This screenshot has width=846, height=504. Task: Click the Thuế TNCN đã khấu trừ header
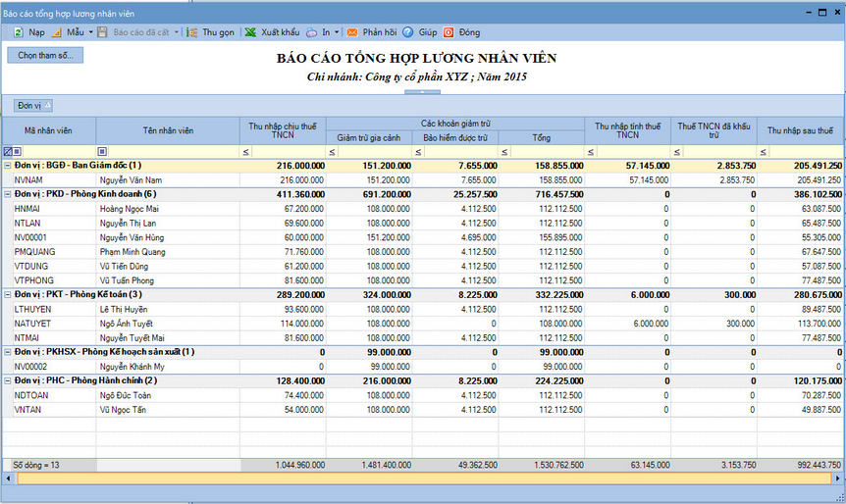(x=714, y=130)
